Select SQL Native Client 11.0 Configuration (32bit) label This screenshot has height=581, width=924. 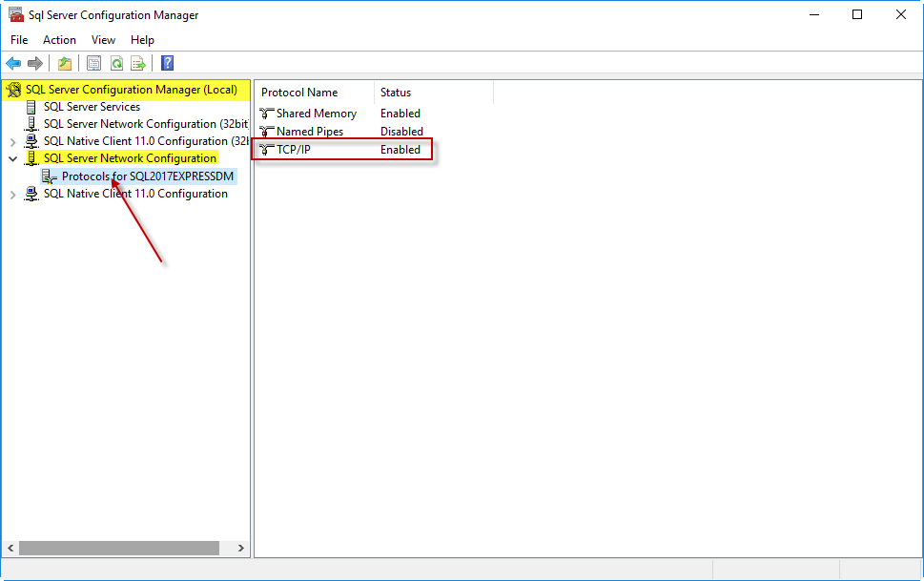click(x=146, y=141)
